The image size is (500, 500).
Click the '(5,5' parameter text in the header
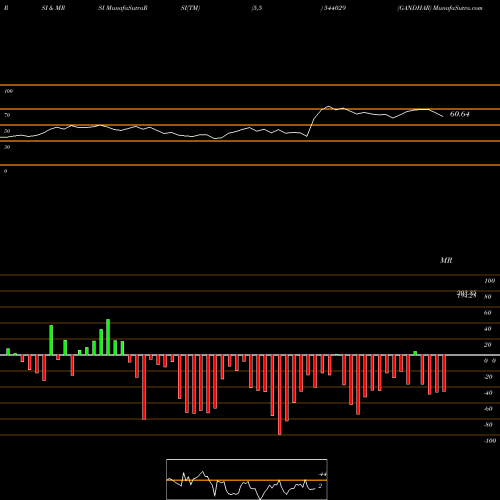tap(257, 8)
